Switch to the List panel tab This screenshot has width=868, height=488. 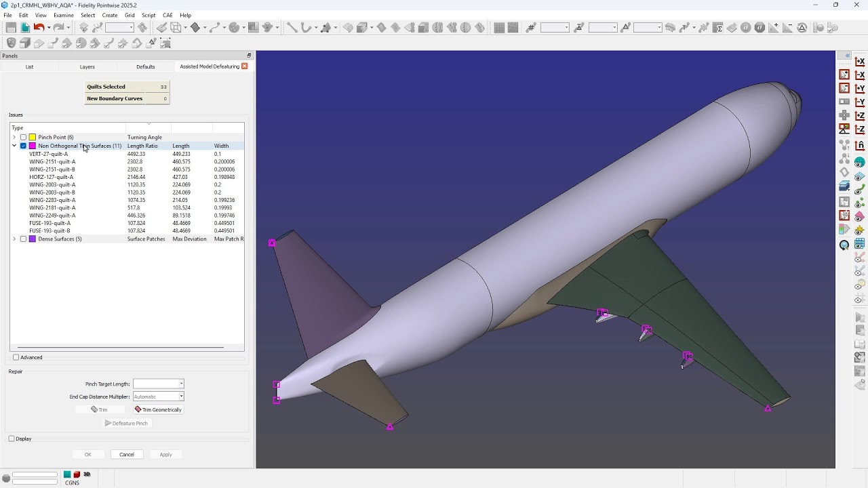point(29,66)
